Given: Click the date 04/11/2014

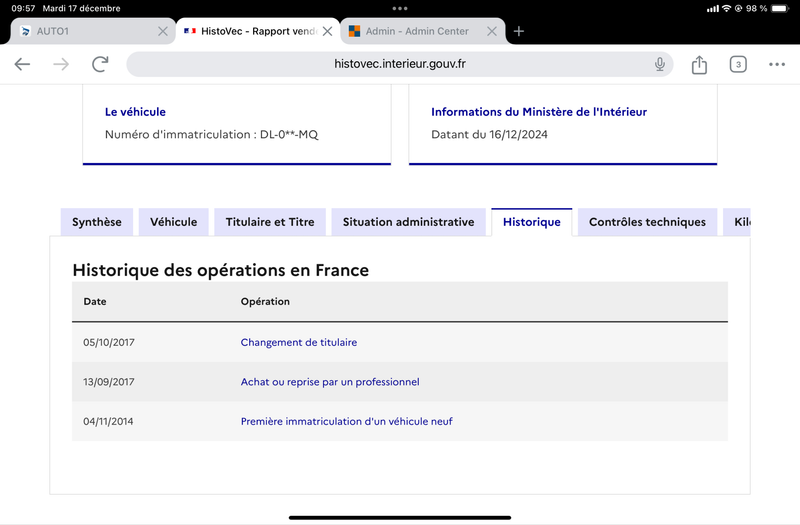Looking at the screenshot, I should (x=108, y=421).
